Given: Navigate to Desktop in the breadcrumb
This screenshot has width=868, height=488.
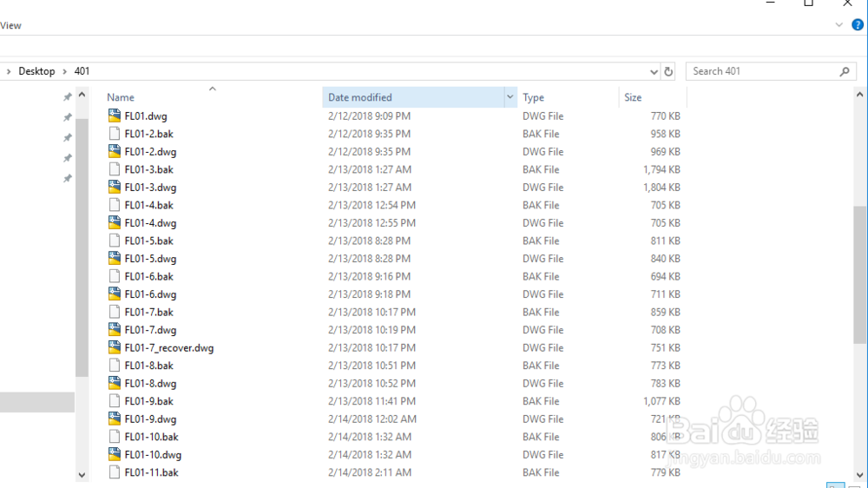Looking at the screenshot, I should [36, 71].
